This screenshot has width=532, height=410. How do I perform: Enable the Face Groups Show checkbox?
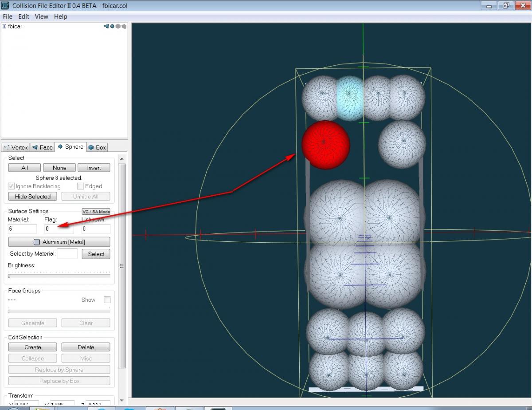(x=107, y=300)
